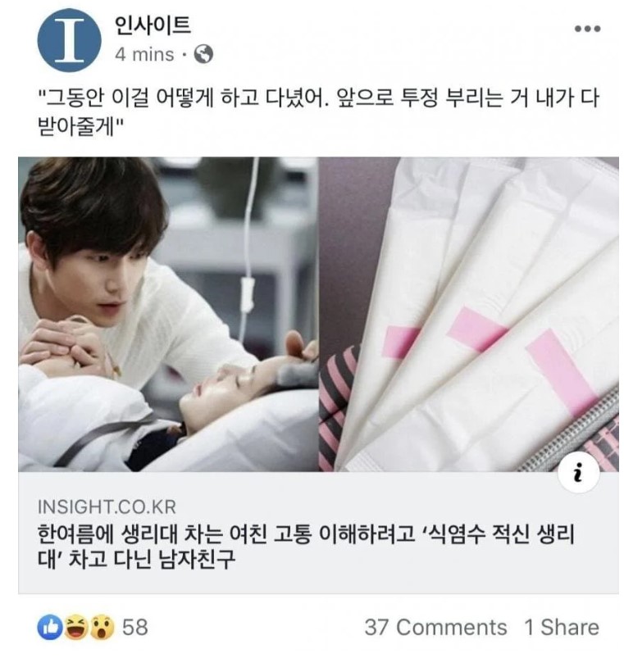View the 1 Share details

pos(562,628)
